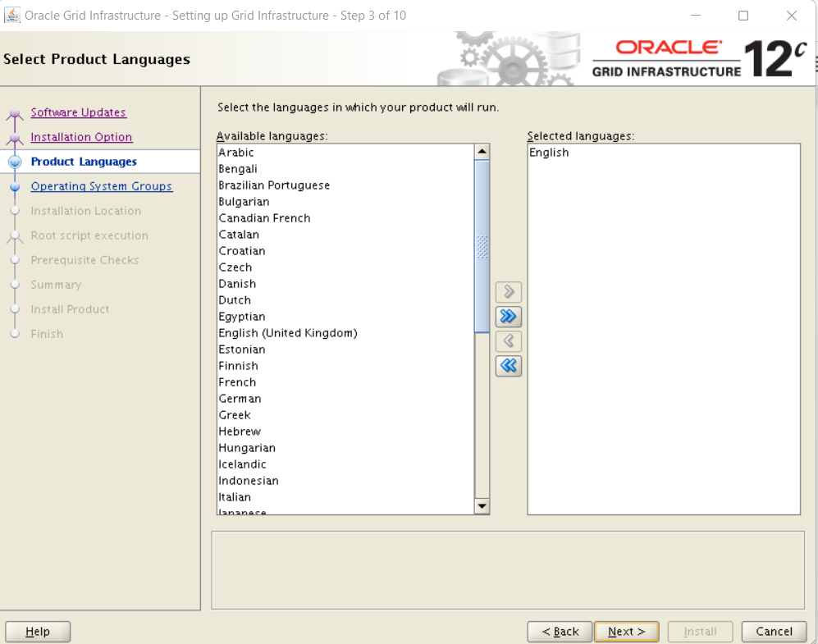Select Bengali in Available languages
The height and width of the screenshot is (644, 818).
(x=345, y=169)
